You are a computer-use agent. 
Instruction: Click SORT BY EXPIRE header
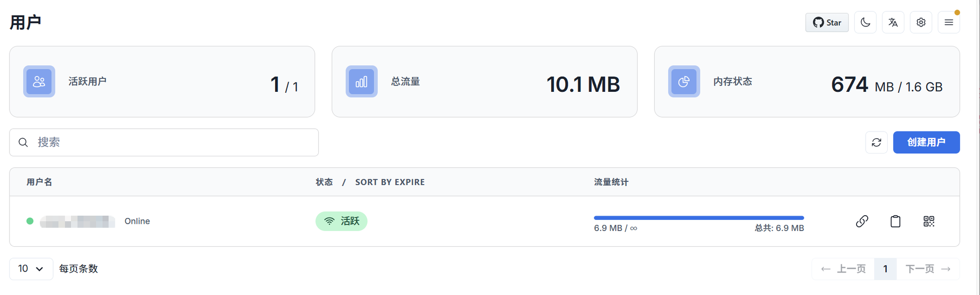click(x=390, y=182)
